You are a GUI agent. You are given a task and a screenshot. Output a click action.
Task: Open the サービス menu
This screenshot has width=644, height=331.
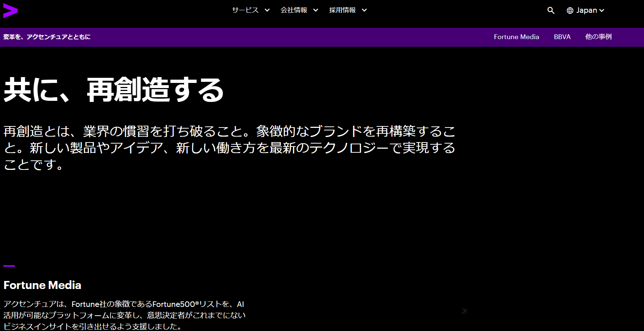point(245,10)
